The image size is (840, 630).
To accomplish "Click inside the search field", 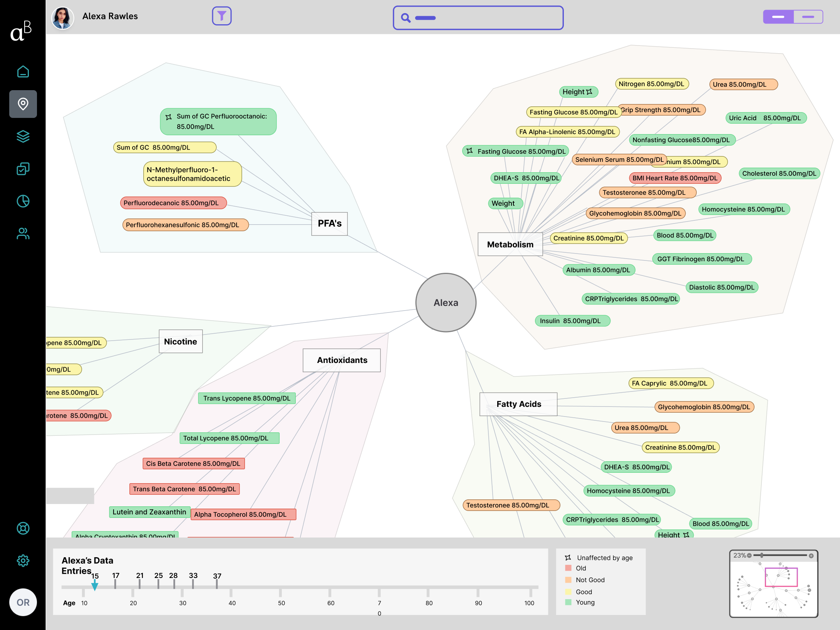I will (485, 18).
